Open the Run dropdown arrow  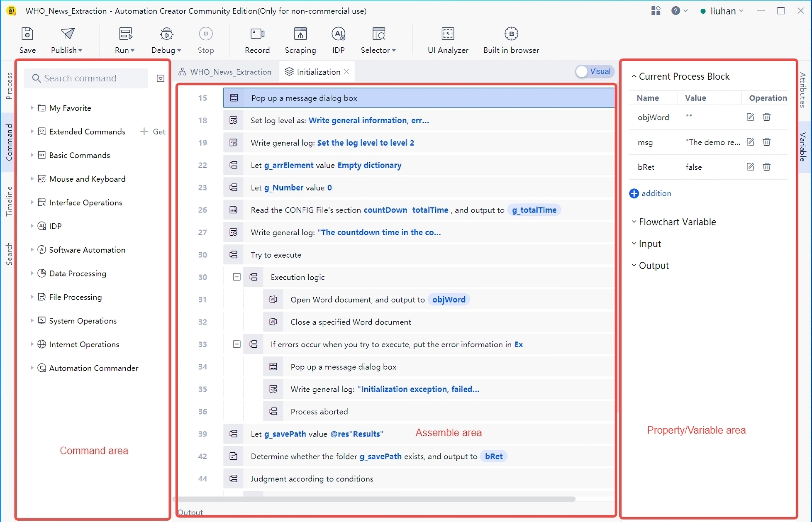tap(133, 50)
